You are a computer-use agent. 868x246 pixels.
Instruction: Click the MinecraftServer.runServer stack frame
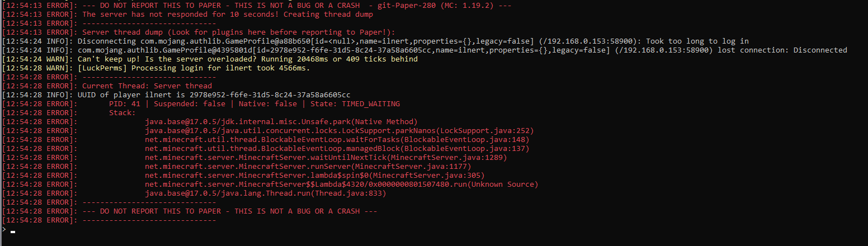237,167
